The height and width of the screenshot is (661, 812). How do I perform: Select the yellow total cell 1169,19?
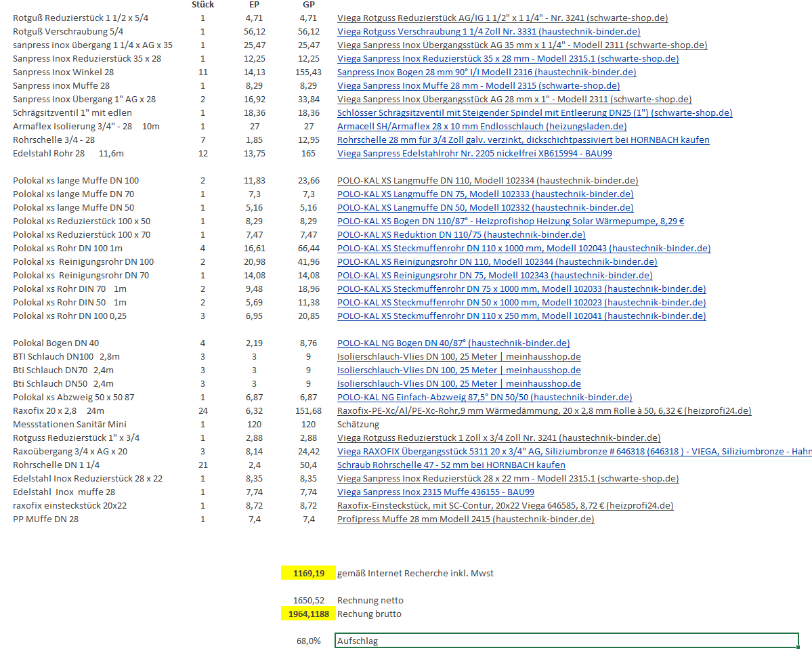click(308, 574)
